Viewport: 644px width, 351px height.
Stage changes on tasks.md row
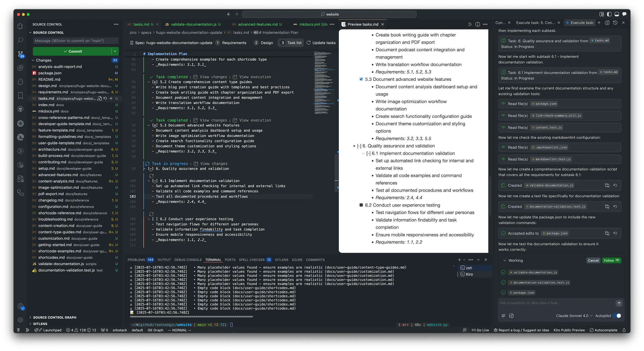click(111, 98)
